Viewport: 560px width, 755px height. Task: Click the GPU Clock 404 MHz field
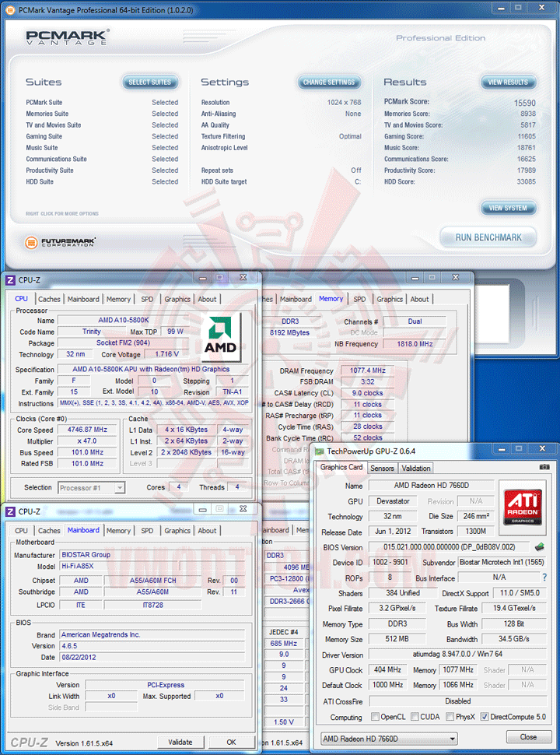[x=388, y=670]
